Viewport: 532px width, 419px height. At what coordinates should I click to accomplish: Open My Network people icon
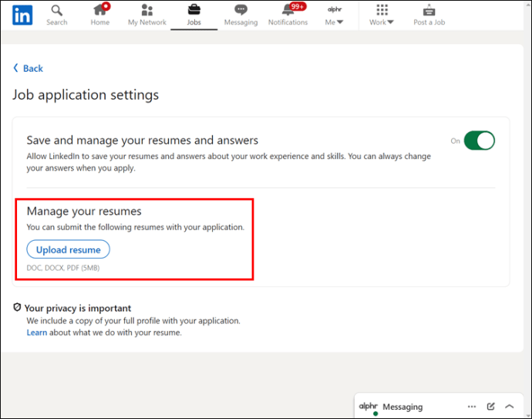click(x=146, y=11)
